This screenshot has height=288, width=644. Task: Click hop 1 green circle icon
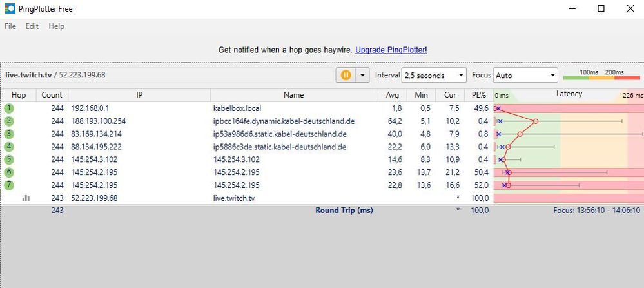(9, 108)
